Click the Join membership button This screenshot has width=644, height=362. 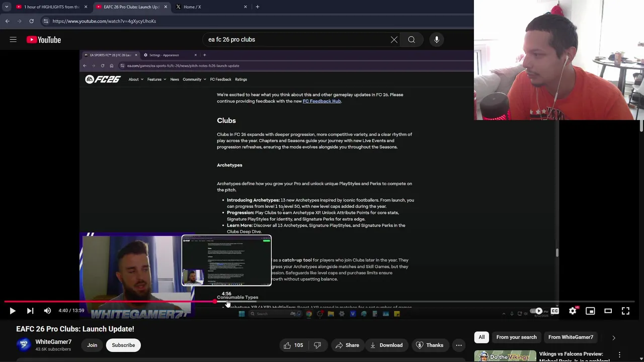(92, 345)
